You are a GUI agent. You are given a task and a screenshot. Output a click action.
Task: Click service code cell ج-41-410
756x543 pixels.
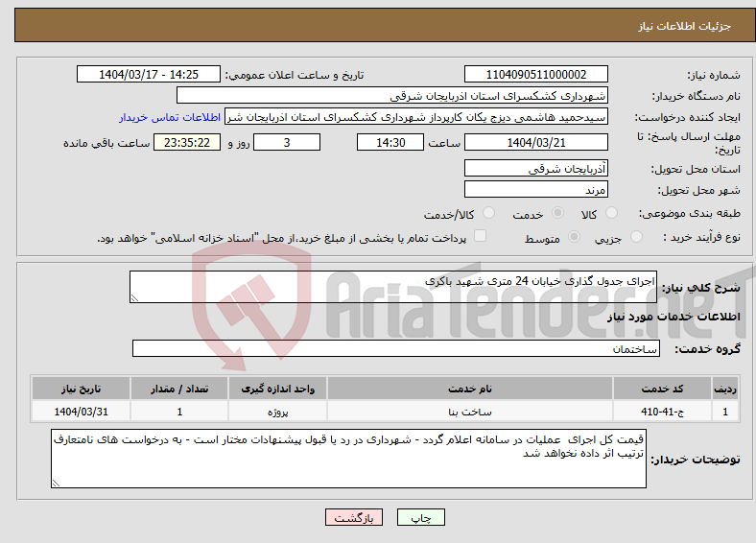coord(663,412)
